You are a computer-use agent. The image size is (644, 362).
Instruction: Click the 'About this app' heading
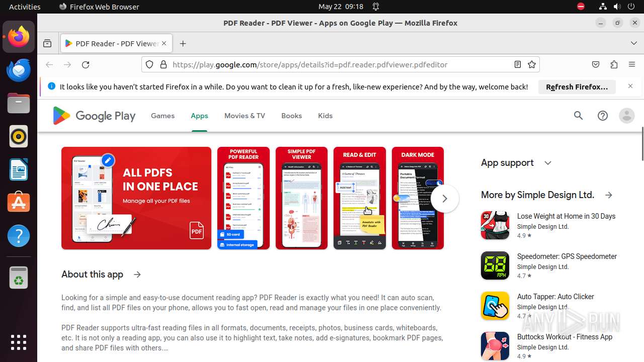(92, 275)
